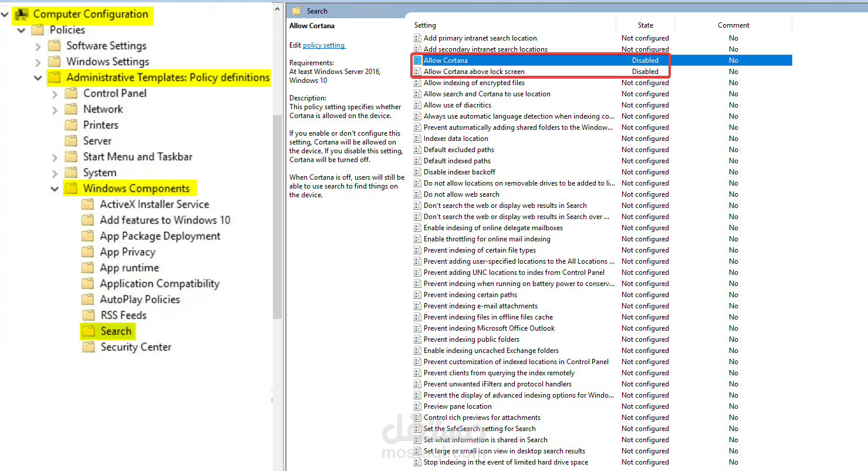This screenshot has height=471, width=868.
Task: Sort list by State column header
Action: point(646,25)
